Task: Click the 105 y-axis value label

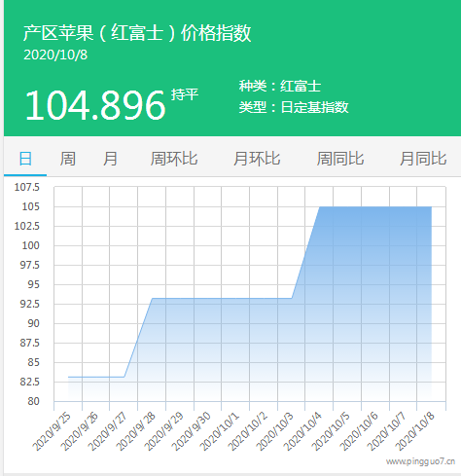Action: click(31, 206)
